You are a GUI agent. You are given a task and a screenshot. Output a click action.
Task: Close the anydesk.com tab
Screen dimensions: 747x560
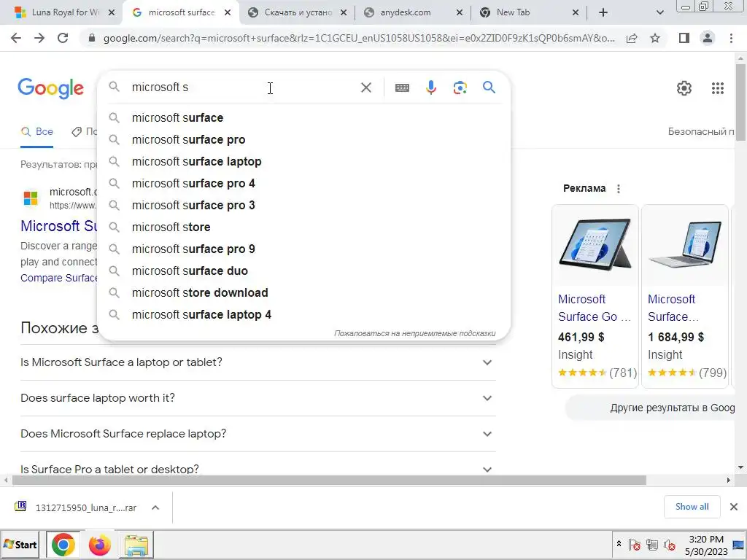point(460,13)
